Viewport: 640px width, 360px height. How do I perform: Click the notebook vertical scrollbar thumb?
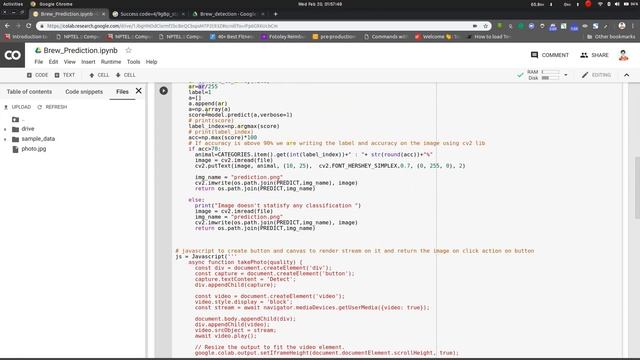tap(637, 189)
